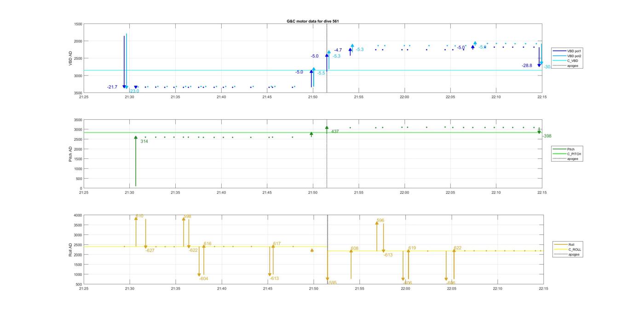Select "C_PITCH" legend entry
The height and width of the screenshot is (319, 644).
point(574,154)
